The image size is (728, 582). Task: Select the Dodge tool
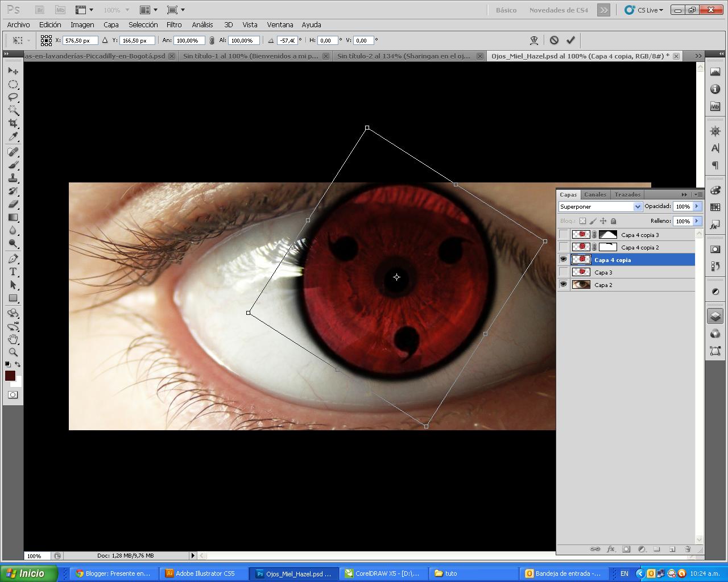point(13,243)
